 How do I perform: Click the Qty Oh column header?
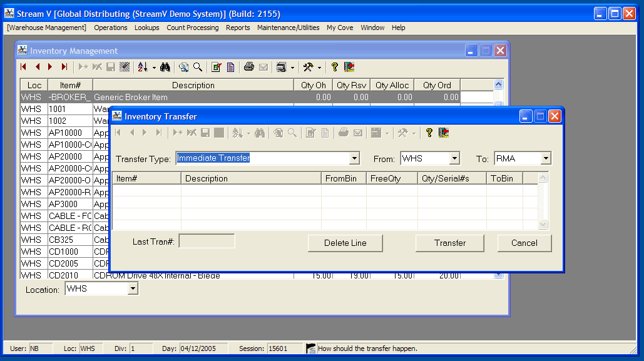click(x=314, y=85)
